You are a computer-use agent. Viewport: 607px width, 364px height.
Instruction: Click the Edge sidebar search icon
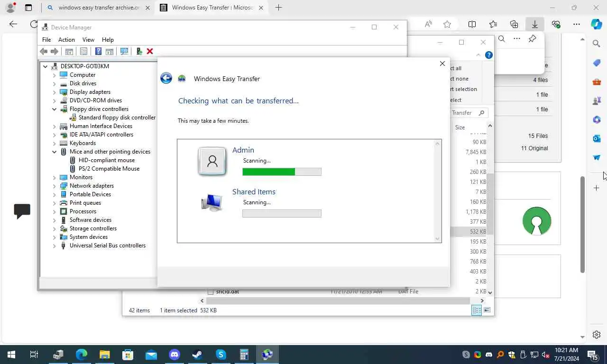pyautogui.click(x=597, y=44)
